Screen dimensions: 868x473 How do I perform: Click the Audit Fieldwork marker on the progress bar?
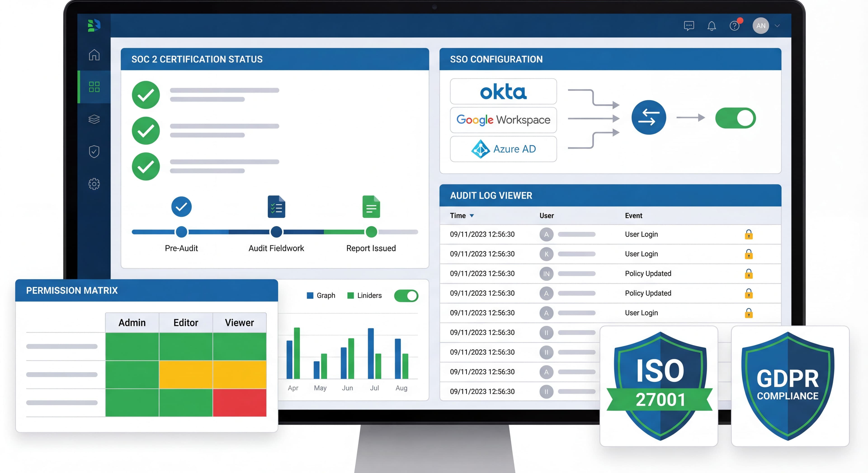[x=276, y=232]
